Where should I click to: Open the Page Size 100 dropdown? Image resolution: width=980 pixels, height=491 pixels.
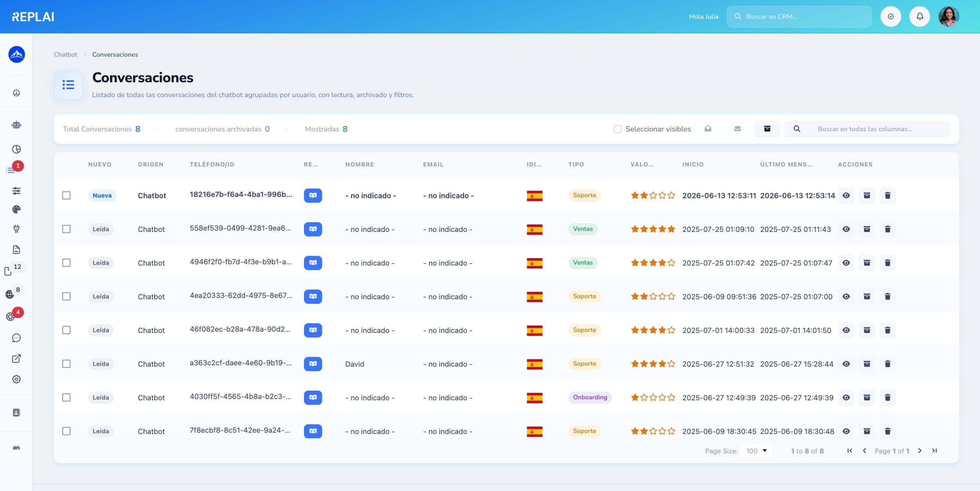(x=756, y=451)
